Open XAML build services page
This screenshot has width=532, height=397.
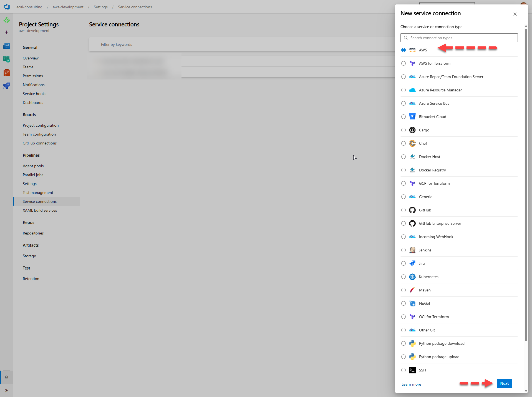click(x=40, y=210)
